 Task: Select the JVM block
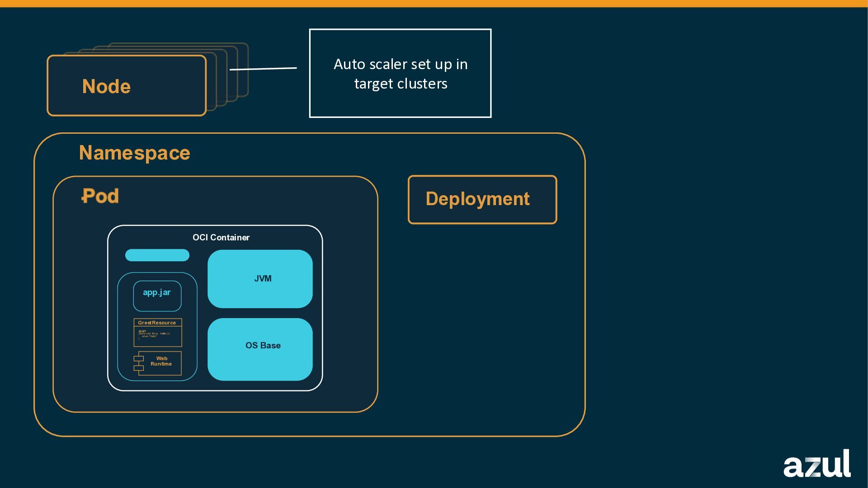pos(260,279)
